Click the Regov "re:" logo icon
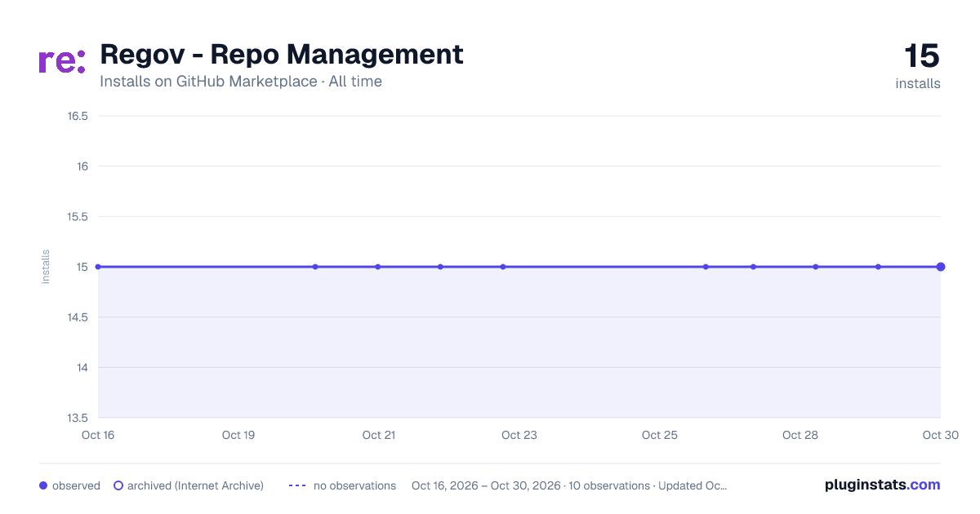The height and width of the screenshot is (514, 980). point(62,61)
